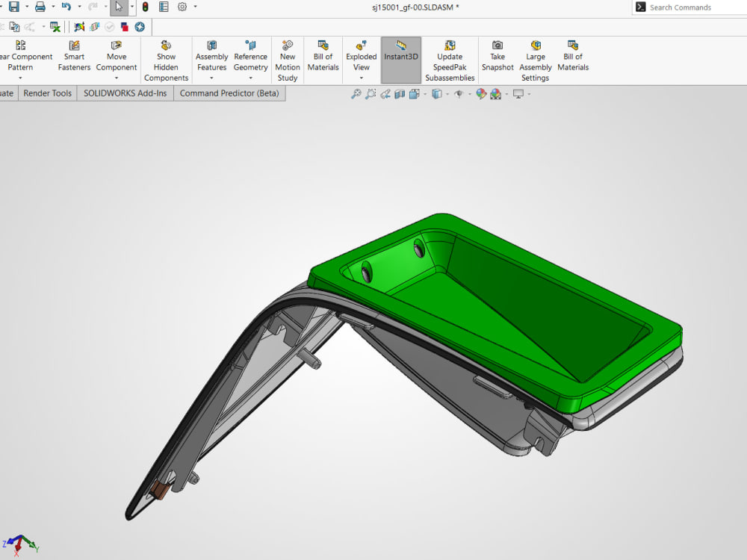Expand Apply Scene dropdown arrow
Viewport: 747px width, 560px height.
tap(506, 94)
